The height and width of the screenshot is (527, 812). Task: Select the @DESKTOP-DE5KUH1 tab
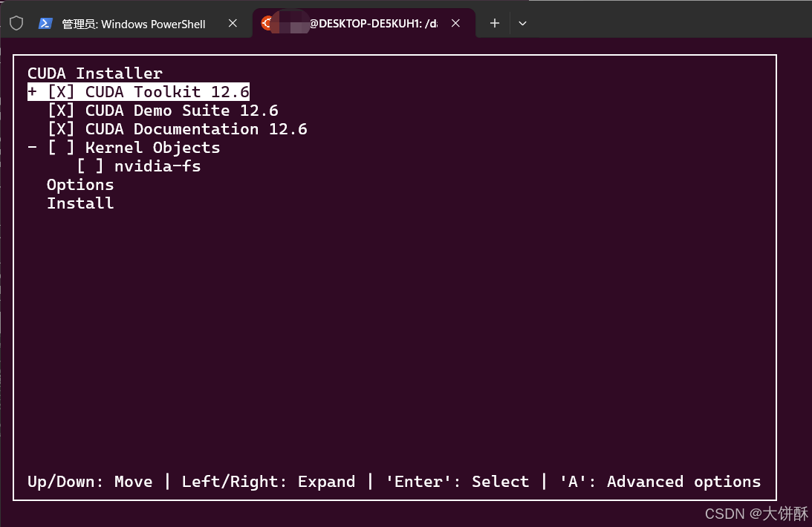tap(364, 23)
